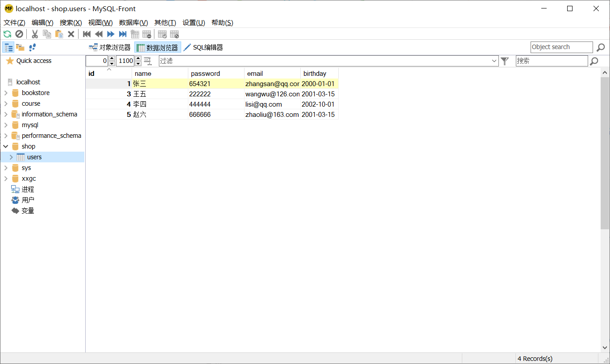Click the star icon beside Quick access
The width and height of the screenshot is (610, 364).
(10, 61)
